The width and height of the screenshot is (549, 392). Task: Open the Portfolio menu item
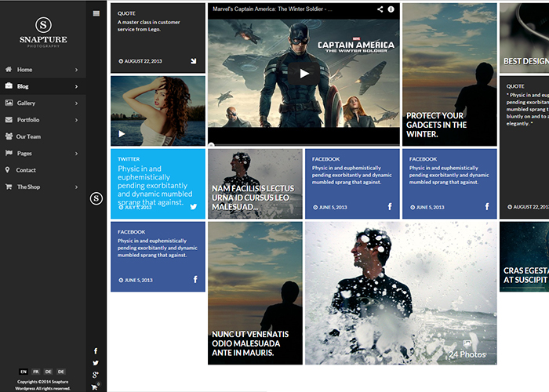(42, 120)
